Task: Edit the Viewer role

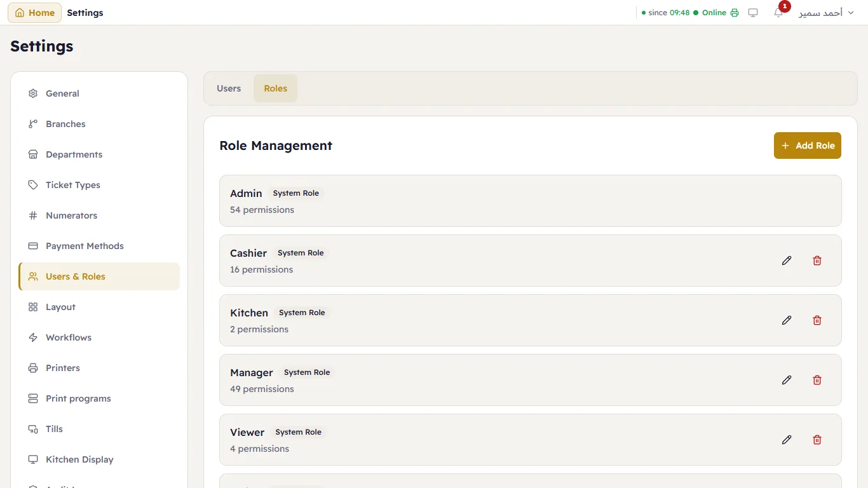Action: 787,440
